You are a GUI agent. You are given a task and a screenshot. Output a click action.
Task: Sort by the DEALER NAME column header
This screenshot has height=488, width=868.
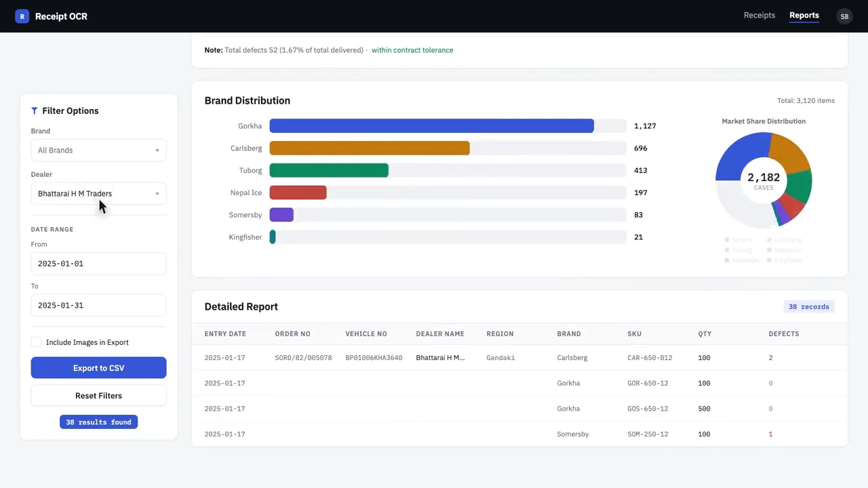coord(440,334)
